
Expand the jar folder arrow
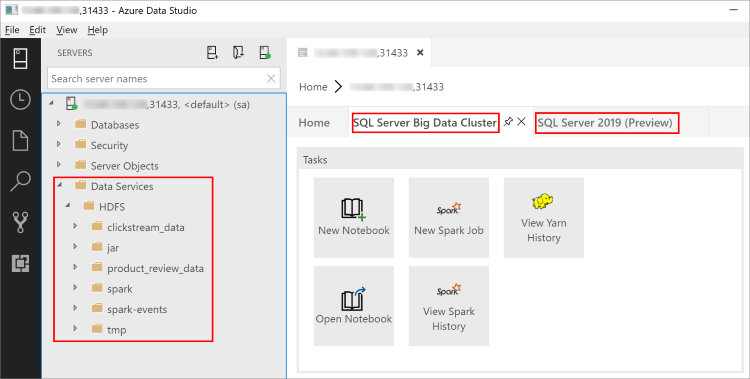pos(75,246)
